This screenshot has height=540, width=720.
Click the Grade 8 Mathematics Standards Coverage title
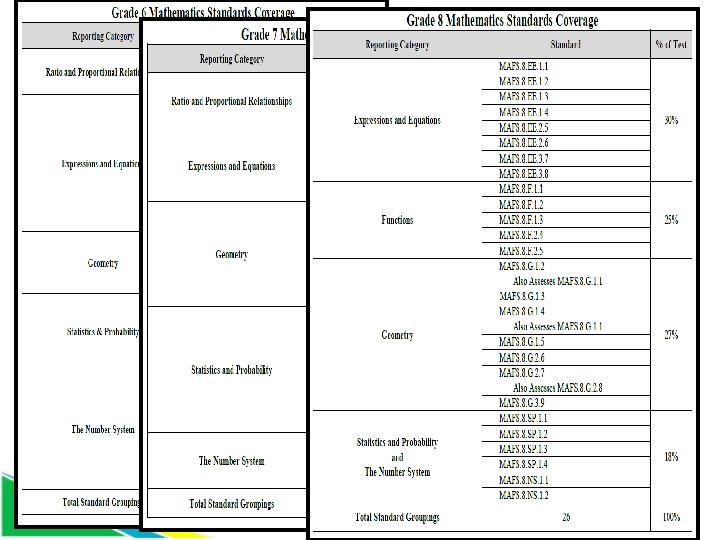tap(502, 21)
